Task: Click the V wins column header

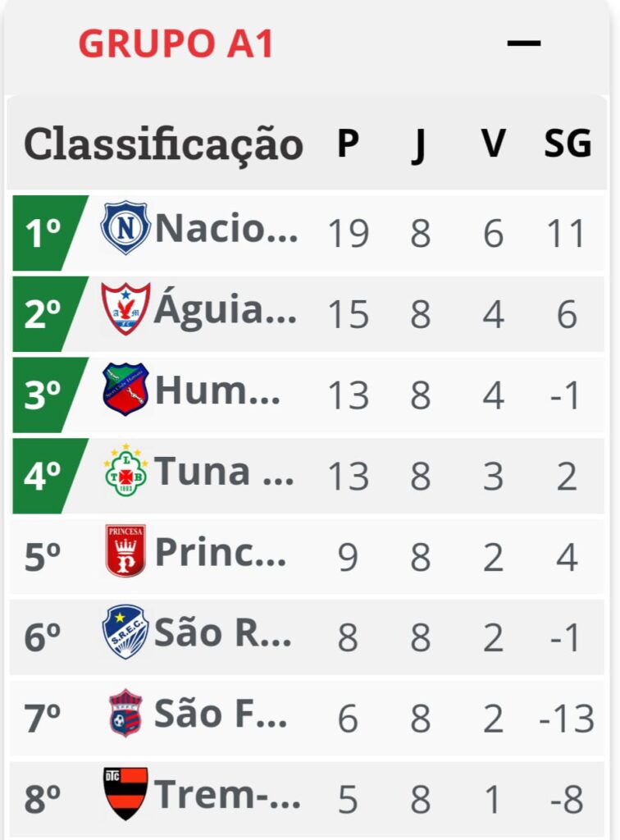Action: coord(493,144)
